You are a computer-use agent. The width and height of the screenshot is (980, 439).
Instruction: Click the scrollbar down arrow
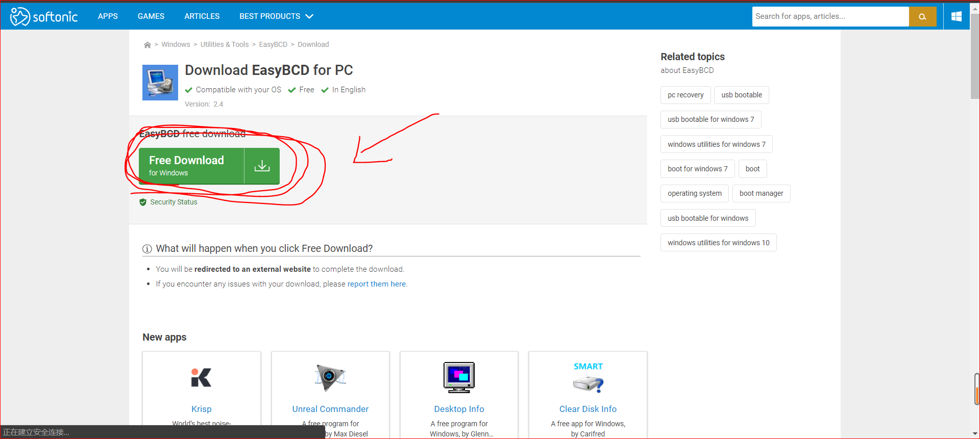(x=975, y=434)
